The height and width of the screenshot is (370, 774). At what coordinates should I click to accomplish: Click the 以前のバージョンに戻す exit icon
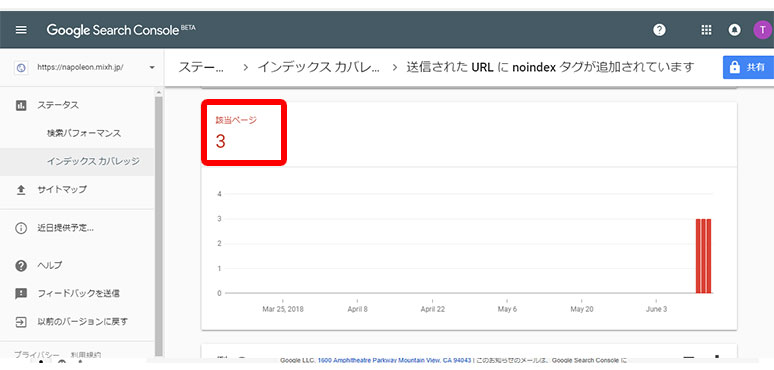pyautogui.click(x=21, y=322)
